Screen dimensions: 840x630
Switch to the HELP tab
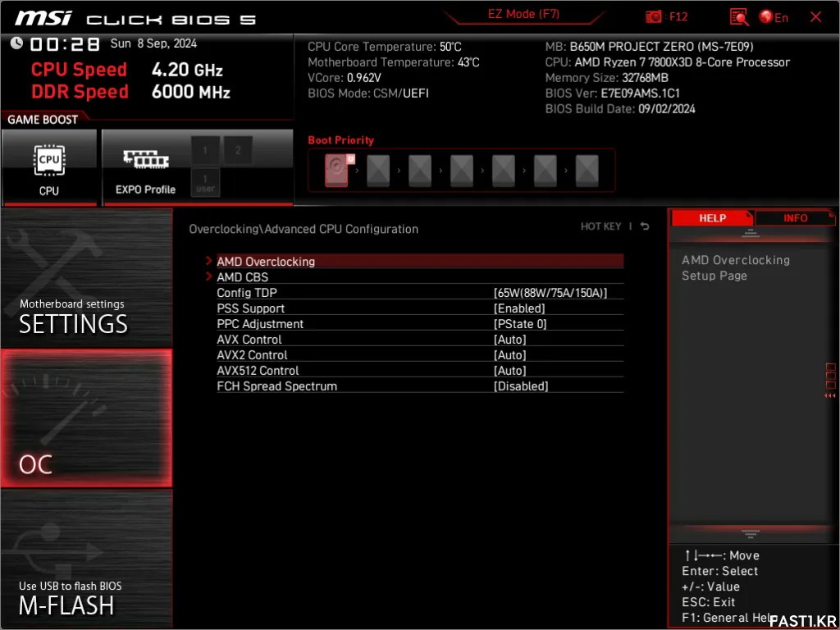click(x=712, y=218)
